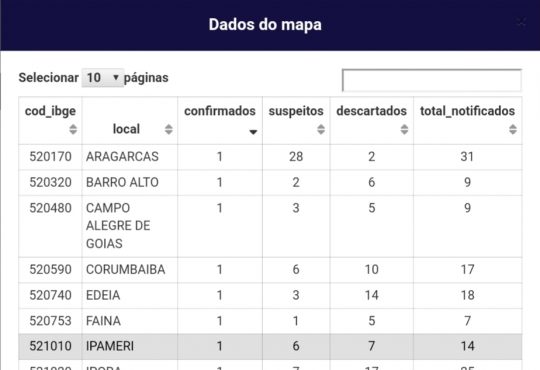Click the total_notificados column header

(x=468, y=121)
